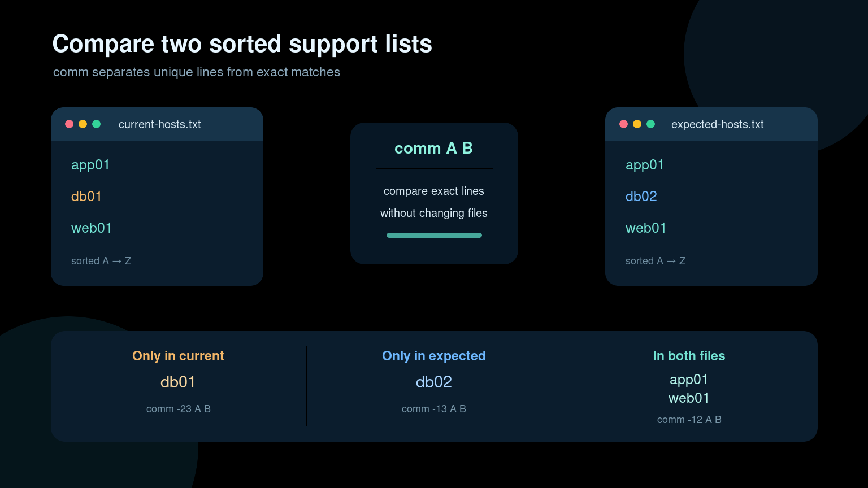
Task: Click app01 under In both files
Action: point(689,380)
